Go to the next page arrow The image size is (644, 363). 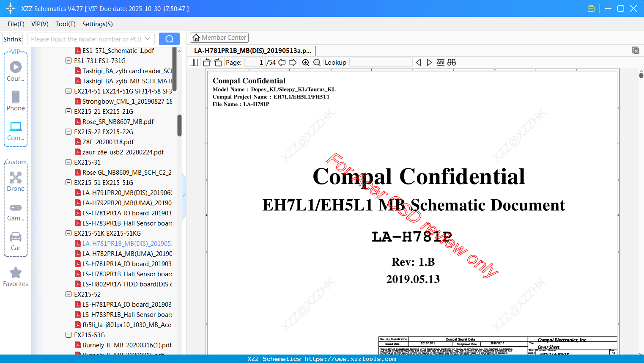[293, 63]
